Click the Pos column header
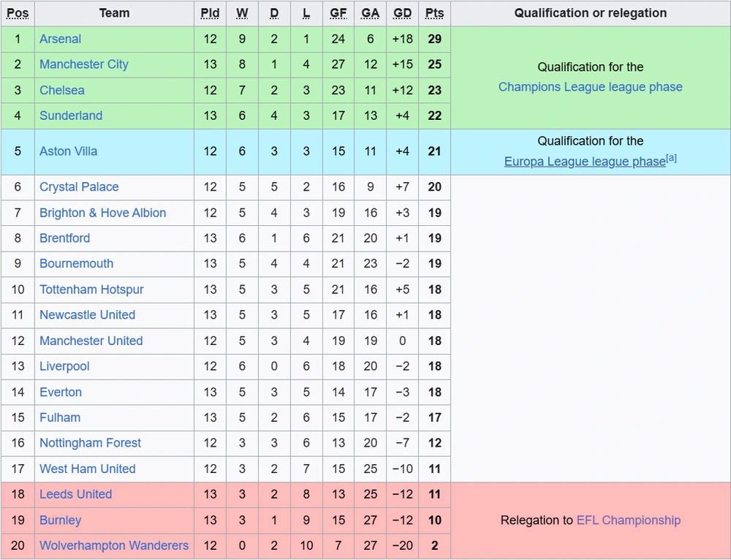 (x=18, y=13)
